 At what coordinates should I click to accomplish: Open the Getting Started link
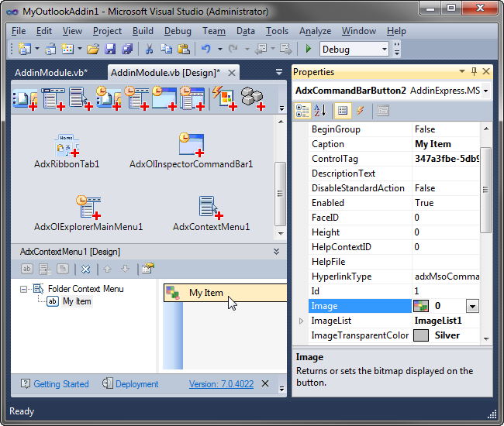(61, 384)
